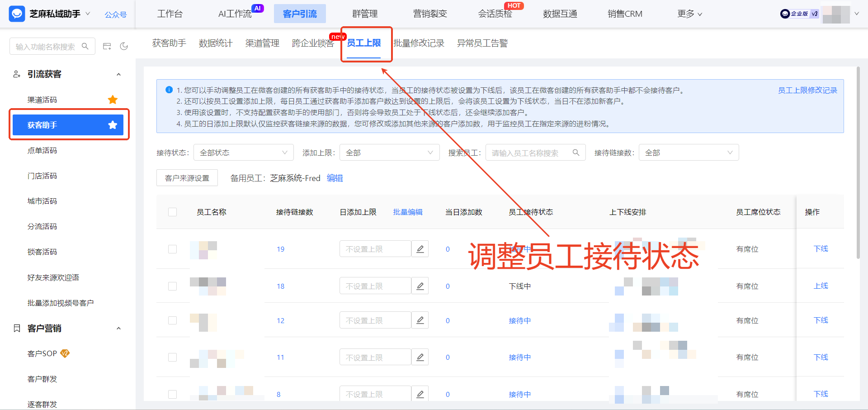Click the 企业版 V3 badge
This screenshot has width=868, height=410.
pyautogui.click(x=799, y=14)
